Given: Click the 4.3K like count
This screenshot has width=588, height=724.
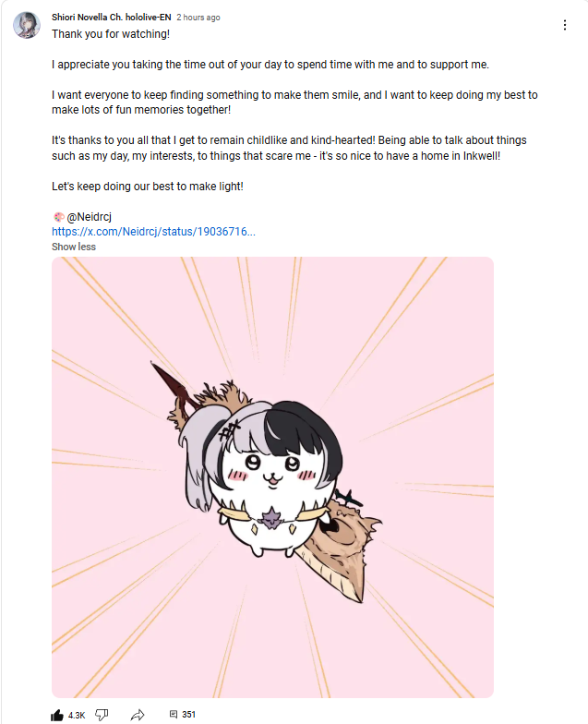Looking at the screenshot, I should (x=77, y=715).
